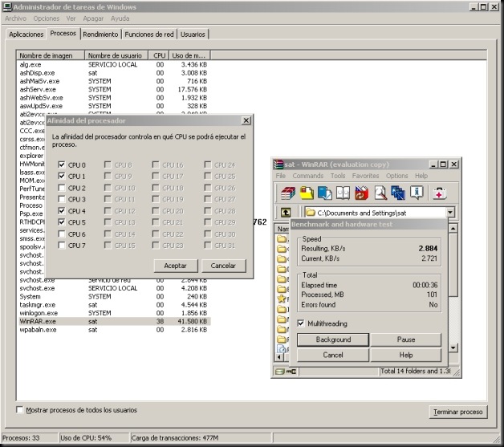Open the WinRAR File menu
The height and width of the screenshot is (447, 504).
click(x=281, y=176)
